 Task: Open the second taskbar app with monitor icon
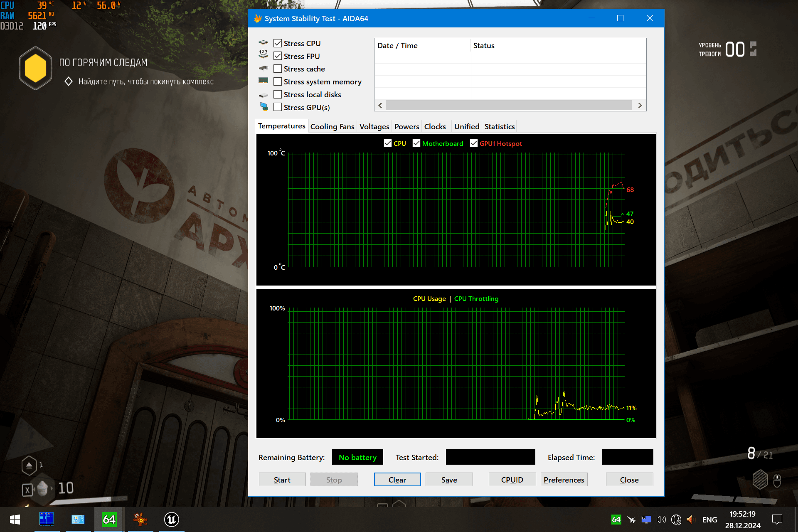click(x=78, y=520)
